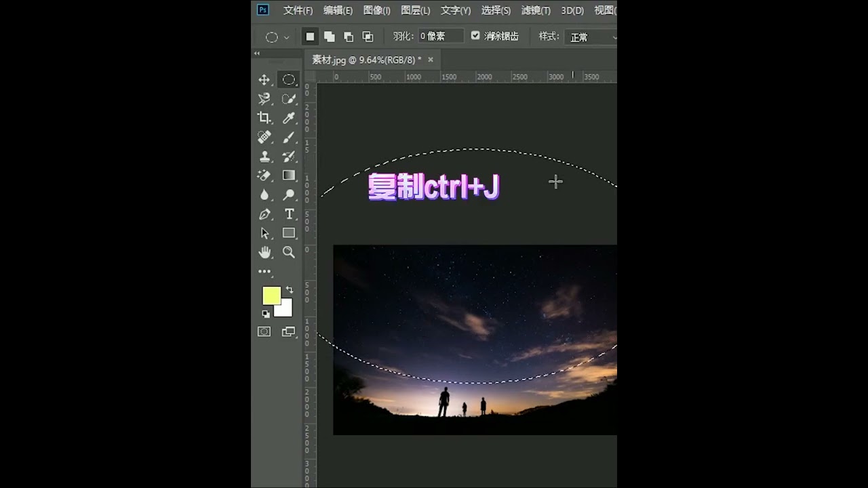The image size is (868, 488).
Task: Open the 文字(Y) menu
Action: (455, 10)
